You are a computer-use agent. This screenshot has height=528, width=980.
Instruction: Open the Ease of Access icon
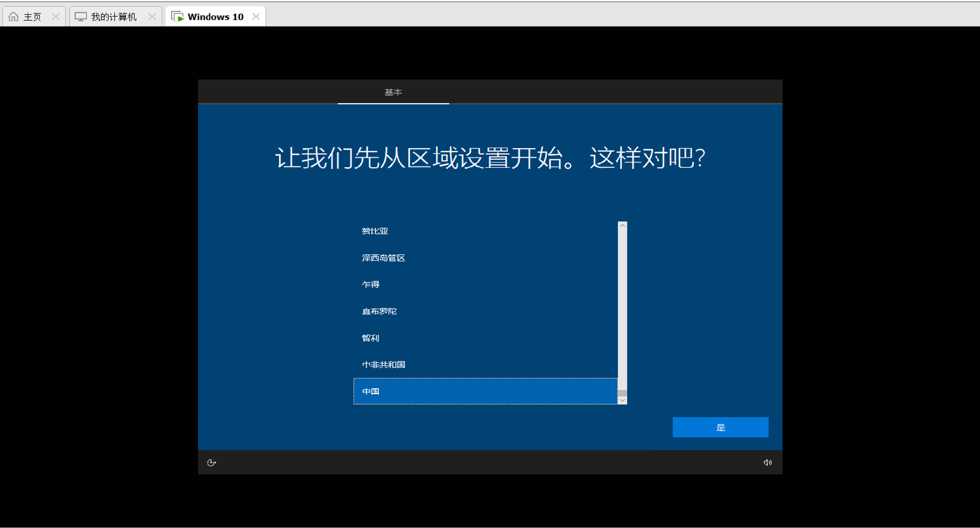211,463
